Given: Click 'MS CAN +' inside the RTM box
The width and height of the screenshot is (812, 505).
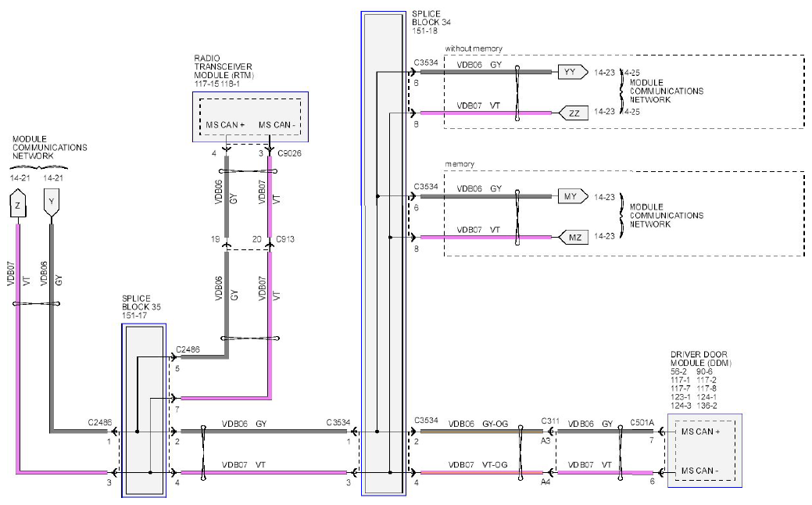Looking at the screenshot, I should (x=225, y=125).
